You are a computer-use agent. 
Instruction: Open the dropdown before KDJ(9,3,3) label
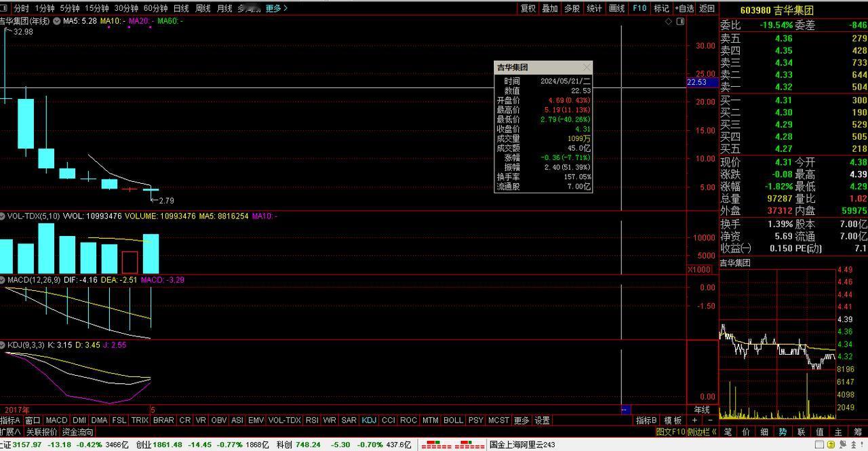pyautogui.click(x=3, y=345)
